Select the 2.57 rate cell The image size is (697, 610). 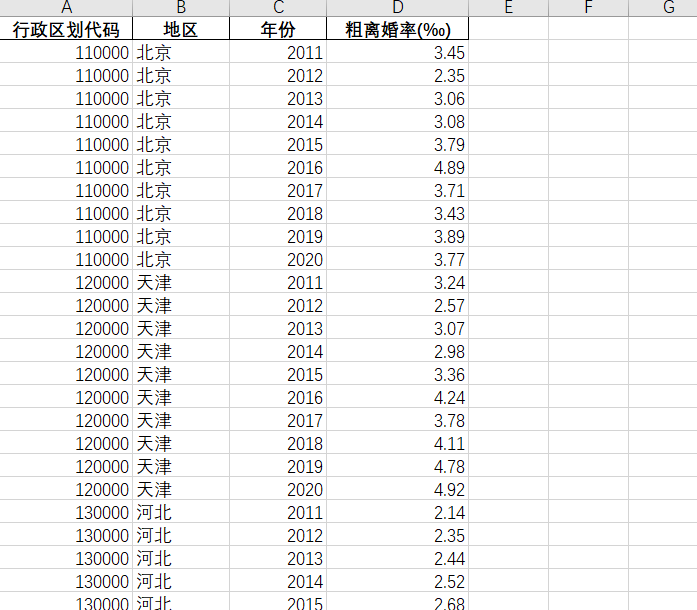point(397,306)
